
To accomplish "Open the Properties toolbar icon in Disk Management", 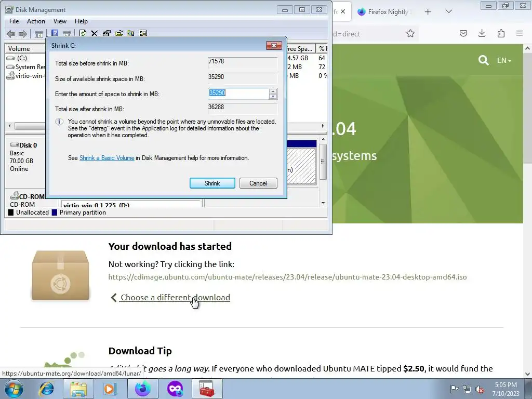I will (107, 33).
